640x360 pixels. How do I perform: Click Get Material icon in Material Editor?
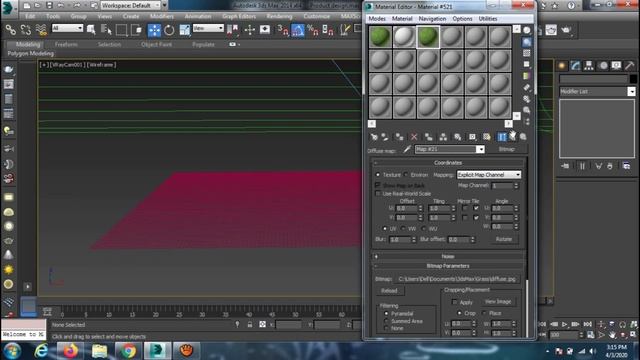tap(374, 137)
